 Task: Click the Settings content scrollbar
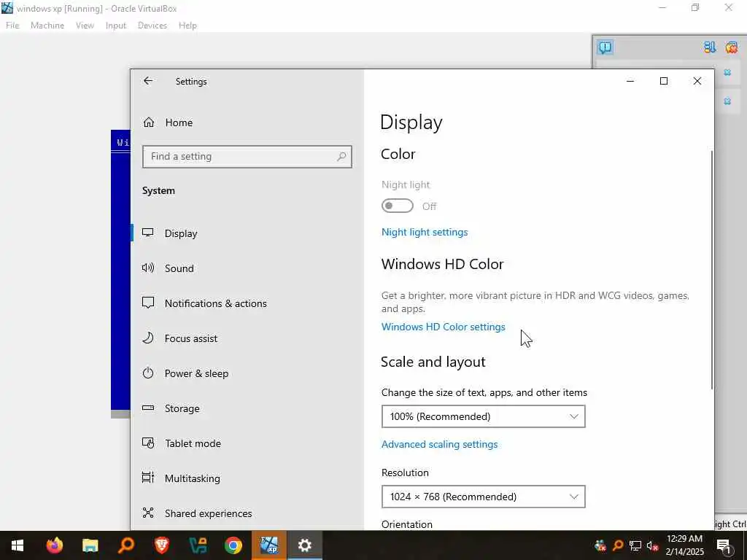click(712, 270)
